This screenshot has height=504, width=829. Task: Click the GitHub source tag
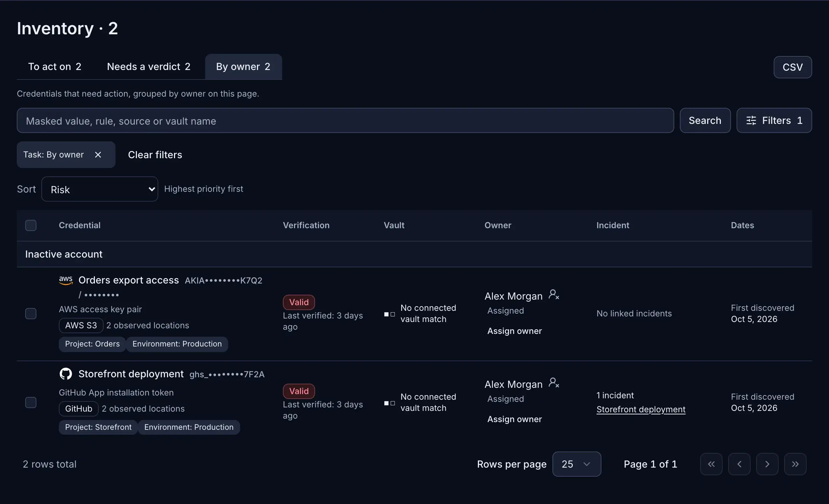click(79, 409)
